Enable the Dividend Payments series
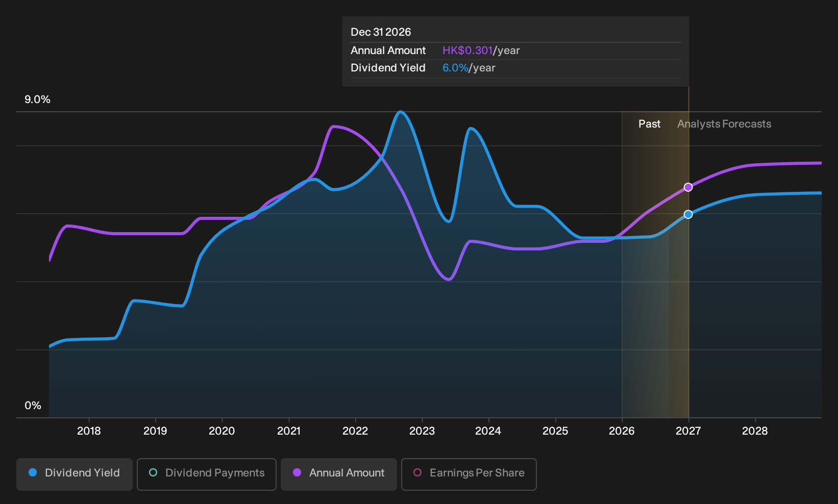The height and width of the screenshot is (504, 838). [207, 474]
